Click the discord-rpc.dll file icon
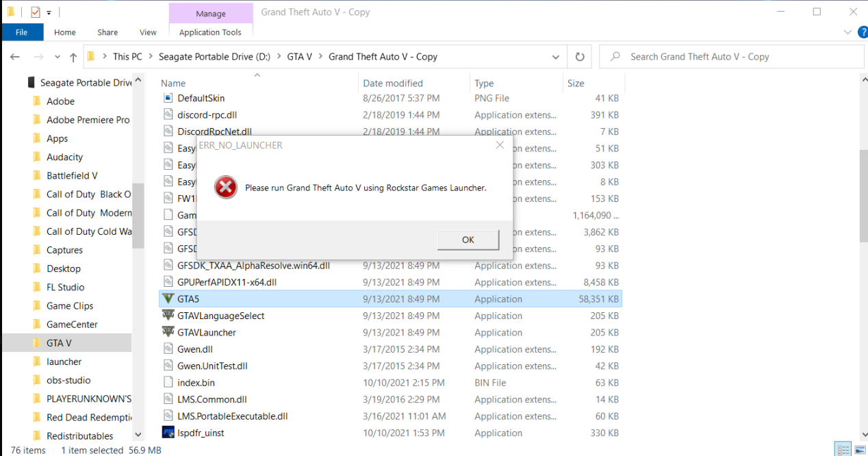Screen dimensions: 868x456 [168, 114]
